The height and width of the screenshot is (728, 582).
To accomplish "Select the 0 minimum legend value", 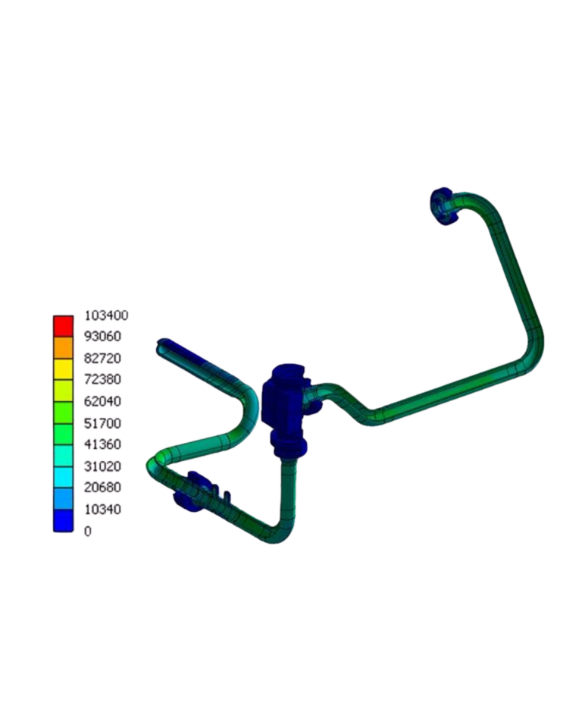I will [88, 532].
